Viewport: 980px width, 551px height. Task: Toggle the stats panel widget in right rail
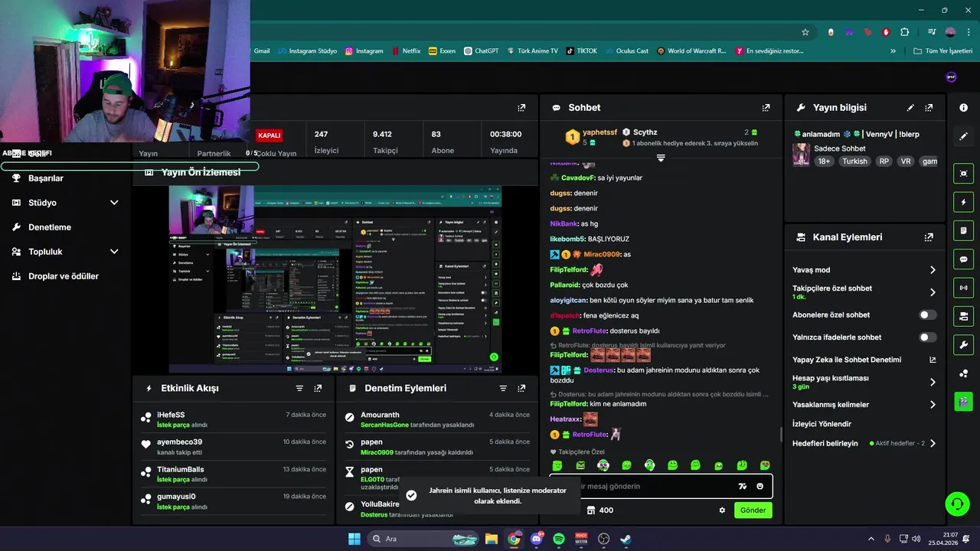click(x=963, y=316)
